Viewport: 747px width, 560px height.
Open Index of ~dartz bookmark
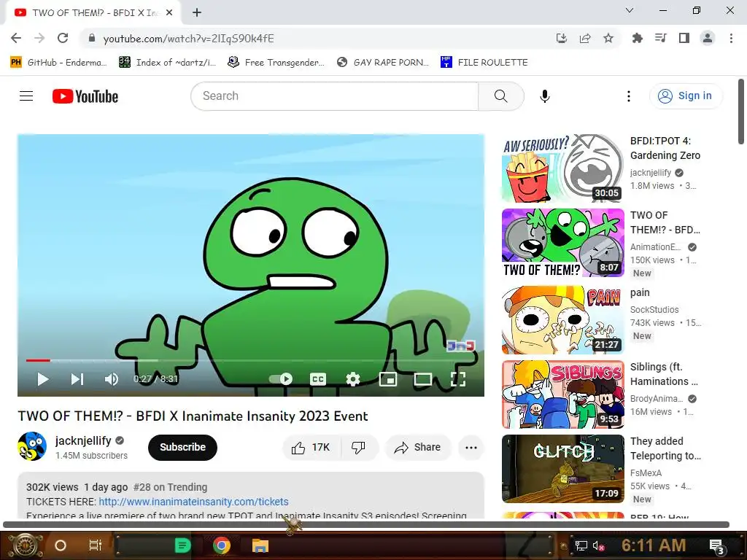(167, 63)
